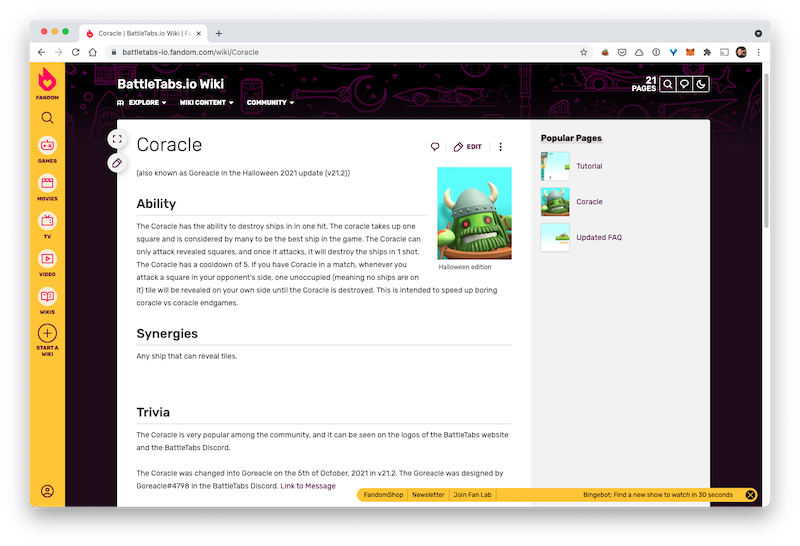The image size is (800, 546).
Task: Open Movies section in sidebar
Action: 47,188
